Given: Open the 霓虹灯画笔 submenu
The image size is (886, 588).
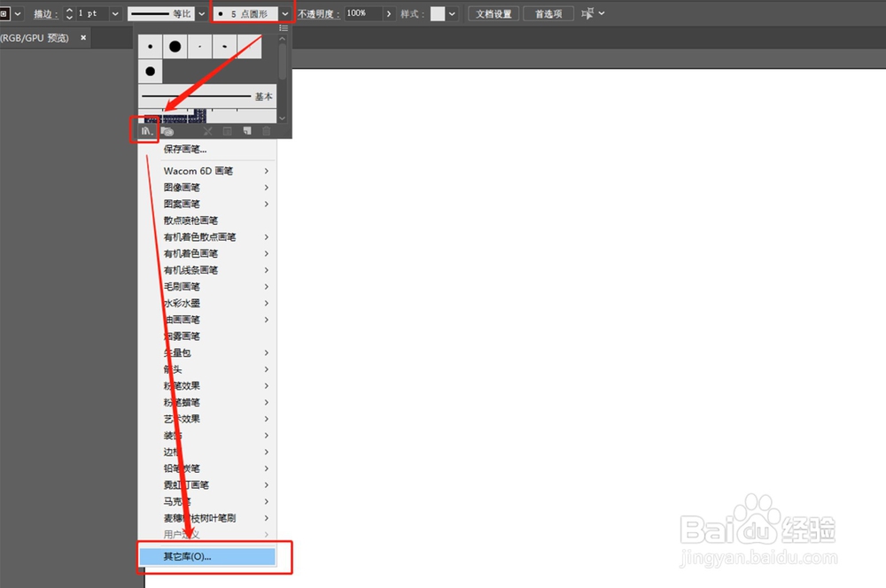Looking at the screenshot, I should [x=207, y=485].
